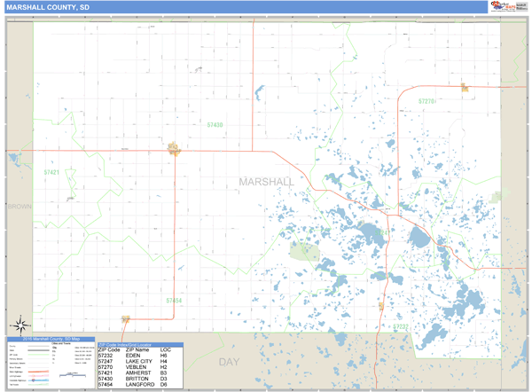Click the green park area on the map
The image size is (532, 392).
pyautogui.click(x=305, y=252)
